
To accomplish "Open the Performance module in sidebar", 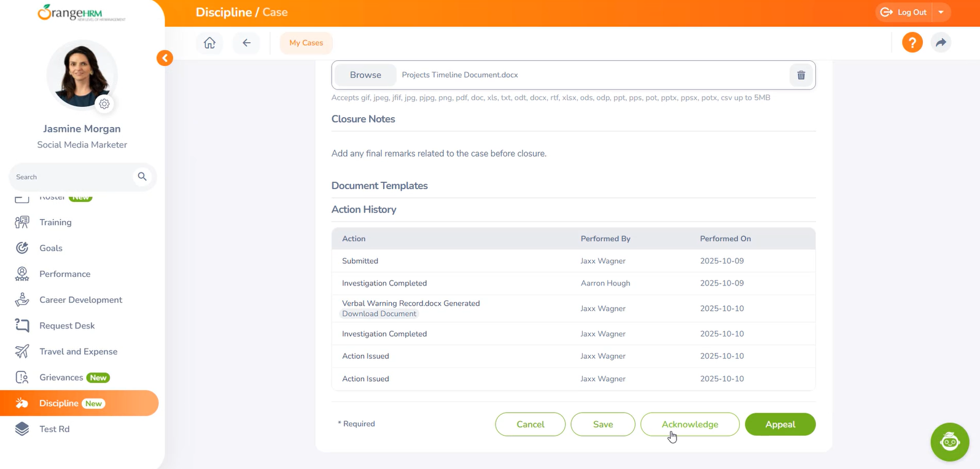I will coord(64,274).
